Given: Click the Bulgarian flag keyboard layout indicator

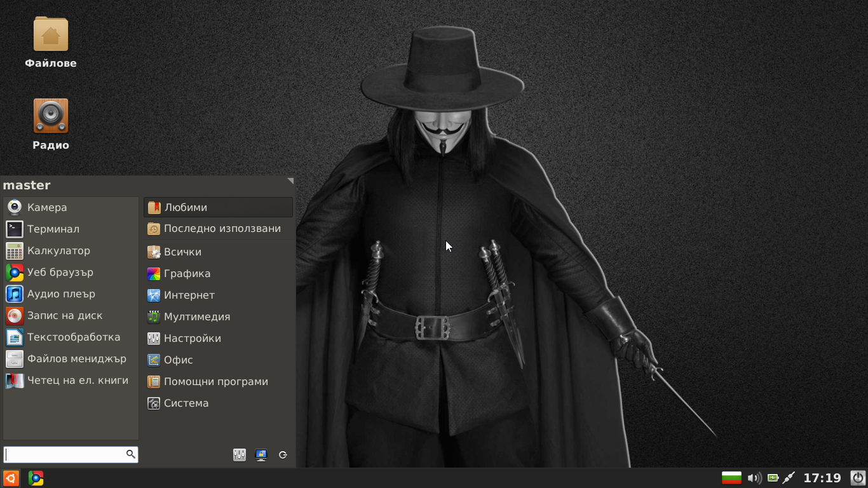Looking at the screenshot, I should (x=731, y=478).
